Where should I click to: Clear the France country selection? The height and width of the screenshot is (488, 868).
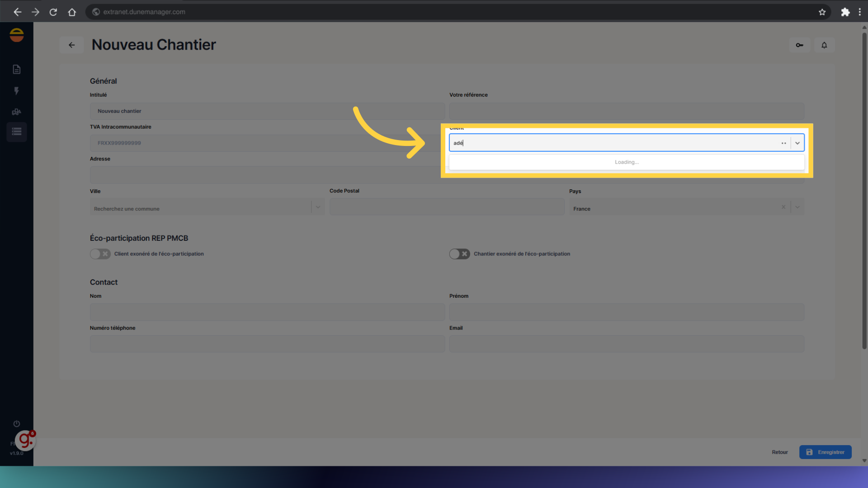point(783,207)
